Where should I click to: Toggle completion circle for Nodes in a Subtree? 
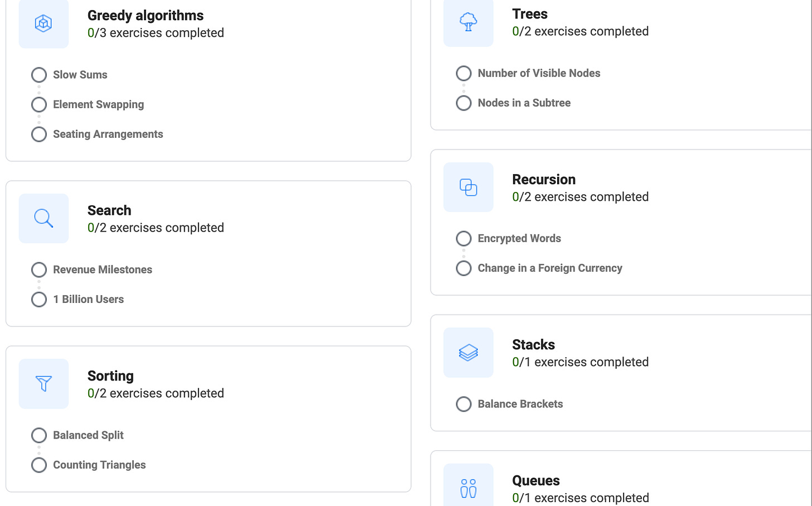coord(463,103)
